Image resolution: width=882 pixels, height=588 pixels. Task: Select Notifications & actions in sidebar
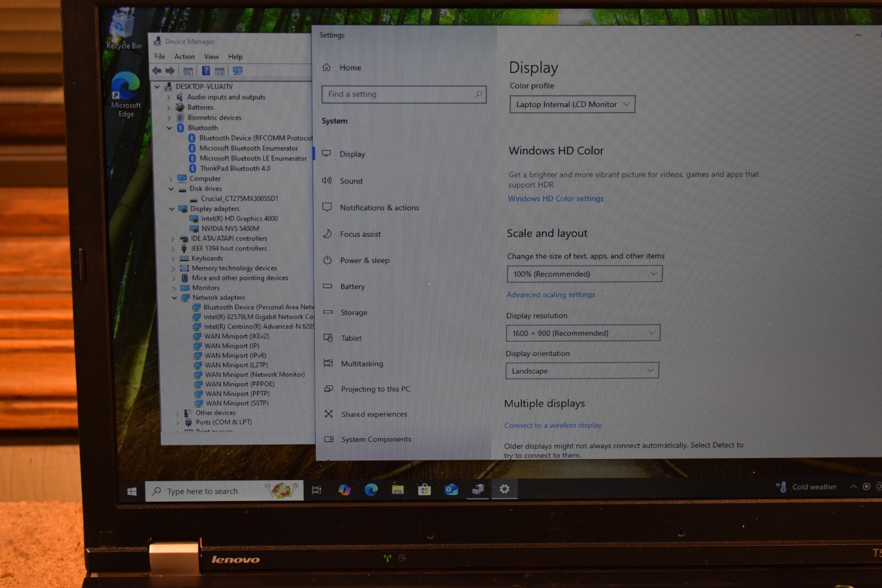click(379, 208)
